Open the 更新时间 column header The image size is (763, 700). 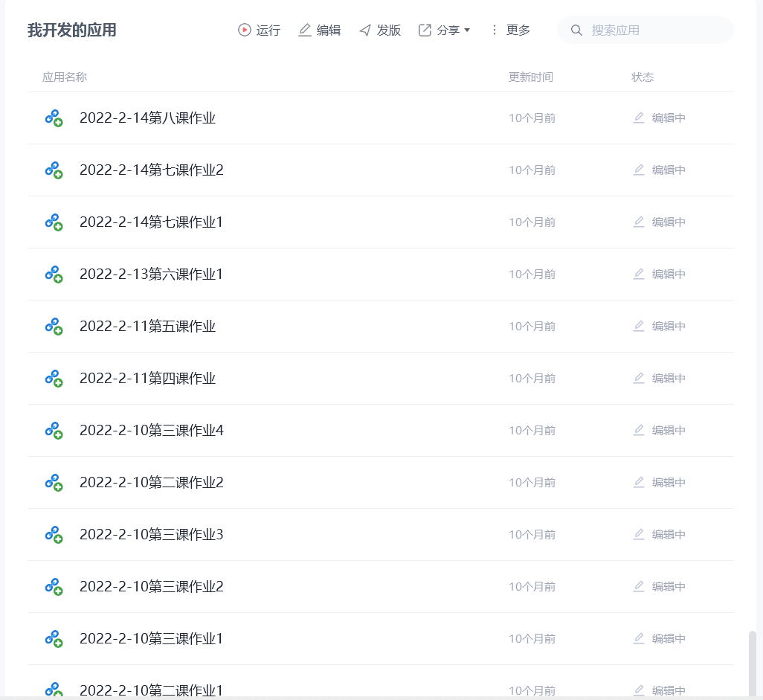coord(531,77)
